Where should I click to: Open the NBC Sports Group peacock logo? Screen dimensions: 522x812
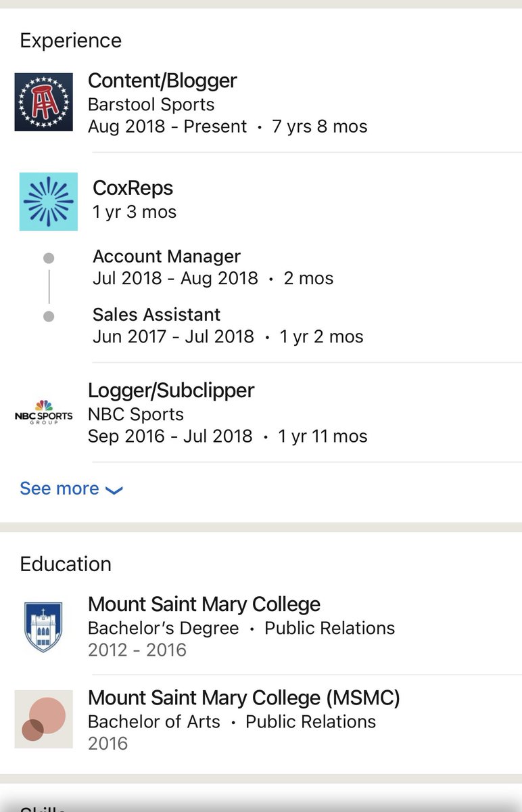[43, 412]
